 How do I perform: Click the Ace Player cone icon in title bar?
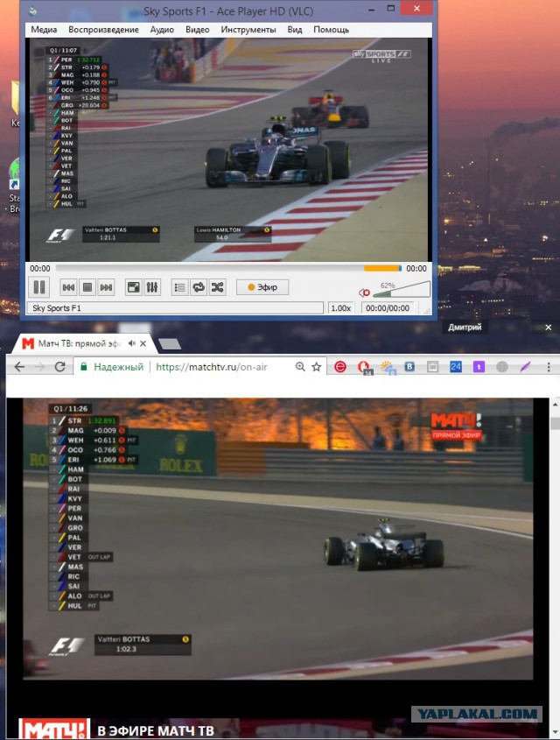[x=32, y=11]
